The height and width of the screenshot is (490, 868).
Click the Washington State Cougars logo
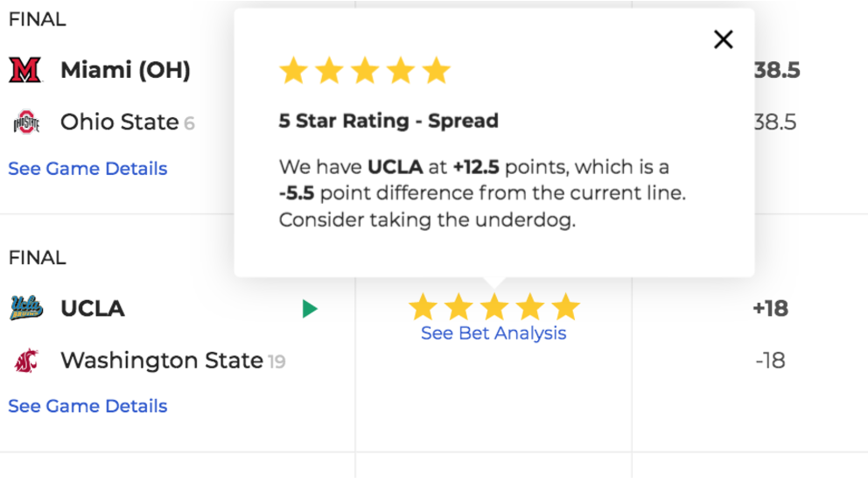26,360
